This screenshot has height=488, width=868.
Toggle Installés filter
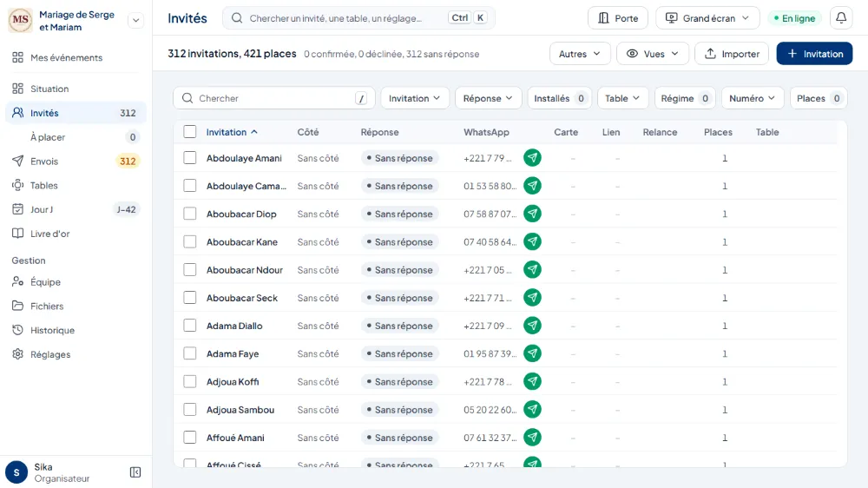559,98
